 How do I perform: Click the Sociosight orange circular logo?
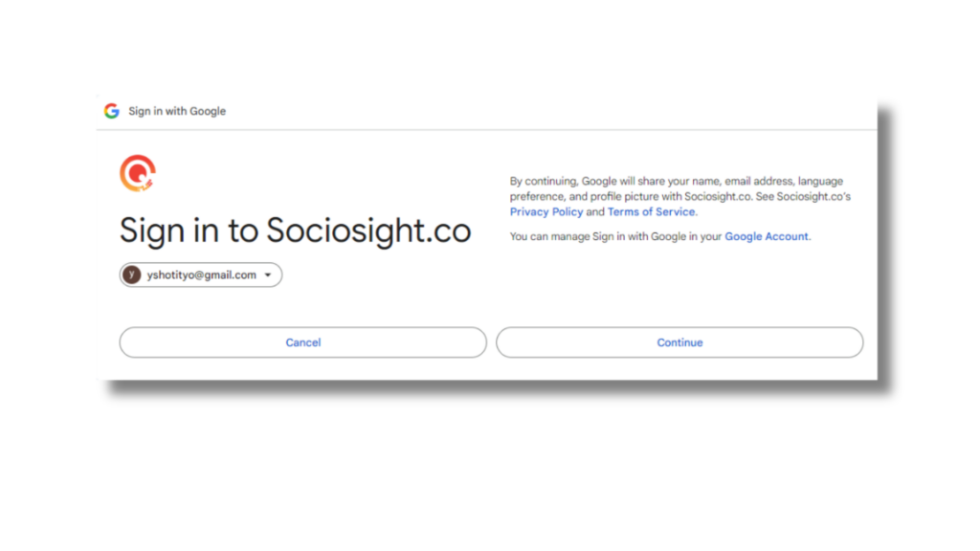point(138,173)
